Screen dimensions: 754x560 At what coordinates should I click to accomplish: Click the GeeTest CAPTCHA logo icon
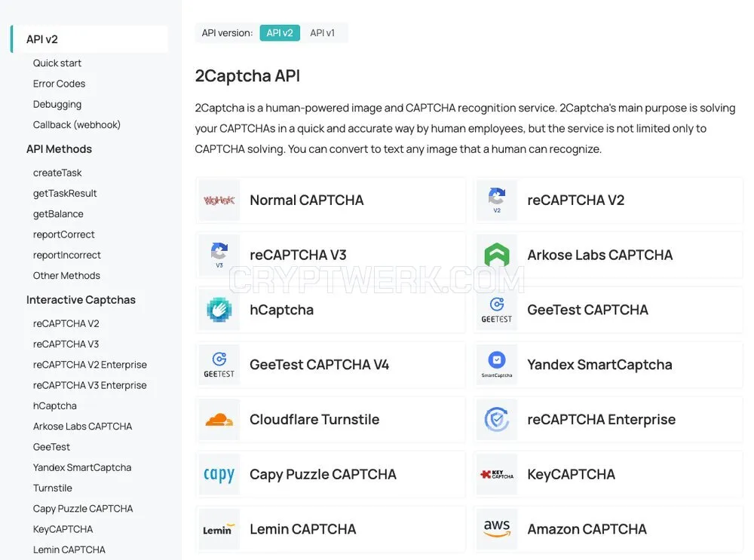pos(497,310)
